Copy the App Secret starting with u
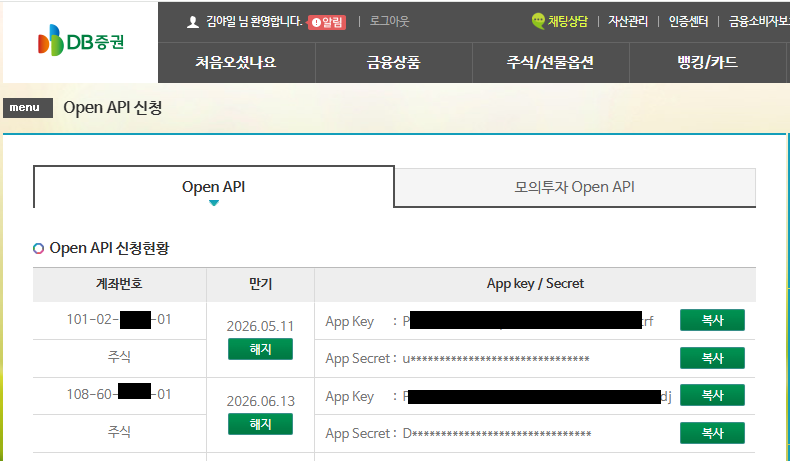The width and height of the screenshot is (790, 461). click(712, 358)
